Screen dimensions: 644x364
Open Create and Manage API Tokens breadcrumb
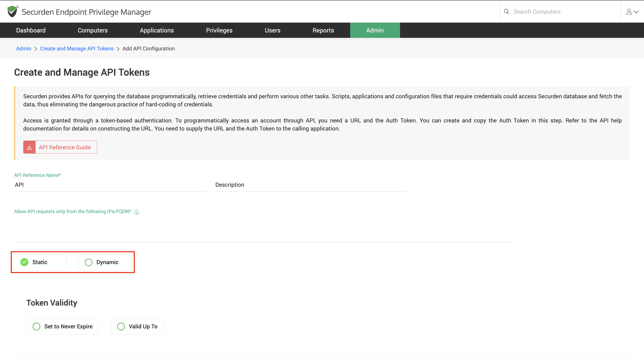click(77, 49)
